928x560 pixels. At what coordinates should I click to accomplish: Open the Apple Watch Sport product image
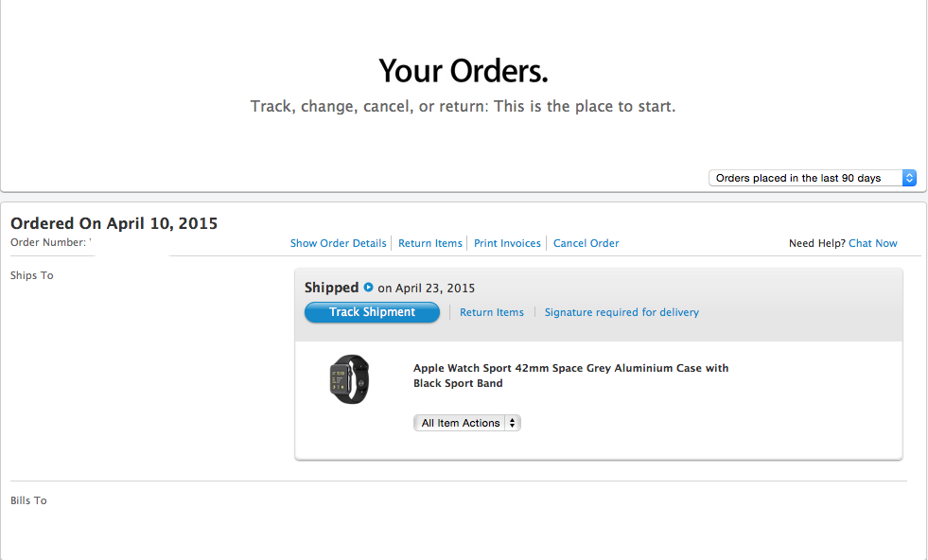pyautogui.click(x=349, y=379)
